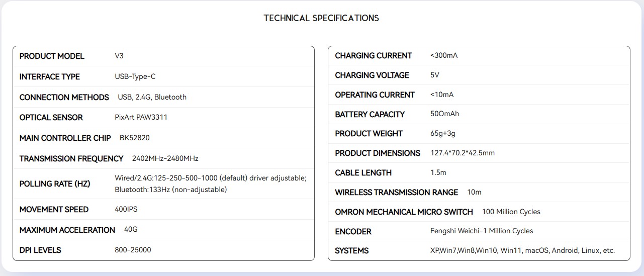Click the 100 Million Cycles switch value
Image resolution: width=644 pixels, height=276 pixels.
(511, 212)
